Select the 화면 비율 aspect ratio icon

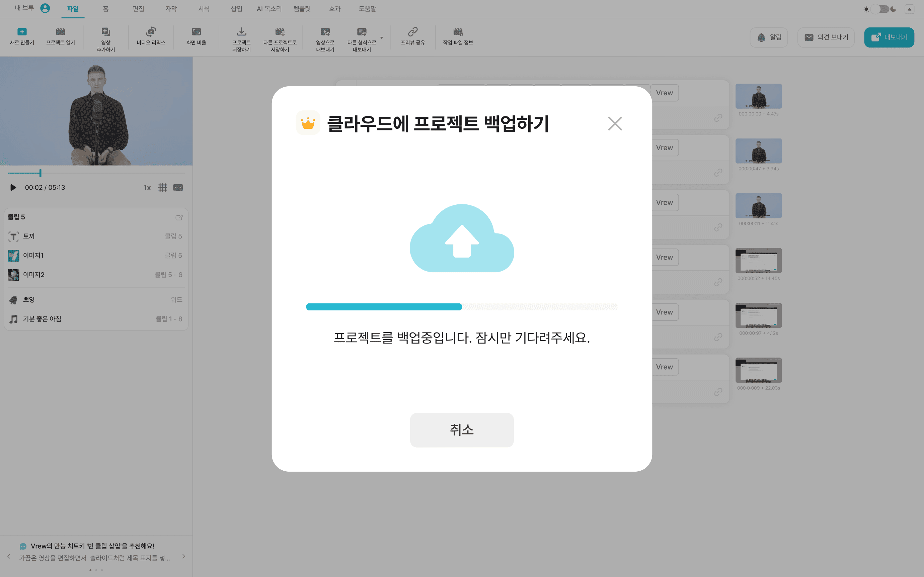(x=196, y=32)
